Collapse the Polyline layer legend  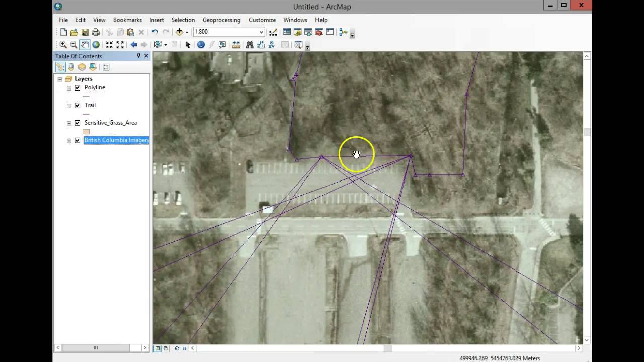[x=69, y=87]
